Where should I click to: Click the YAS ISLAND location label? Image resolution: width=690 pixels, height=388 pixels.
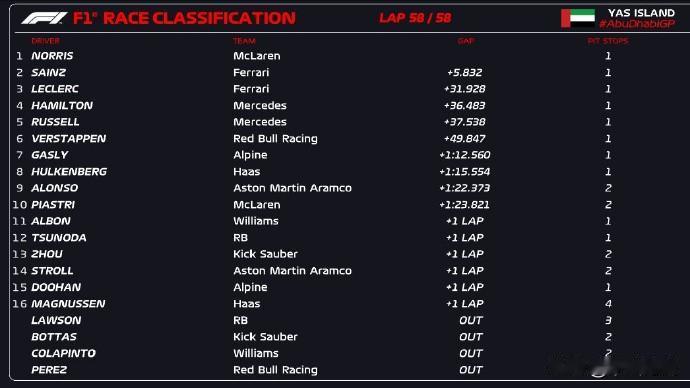[x=641, y=13]
